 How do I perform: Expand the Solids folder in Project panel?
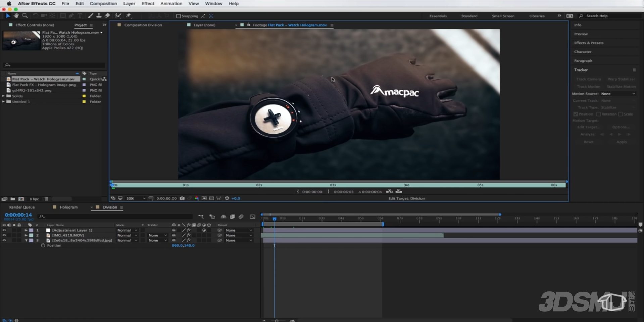click(x=3, y=96)
